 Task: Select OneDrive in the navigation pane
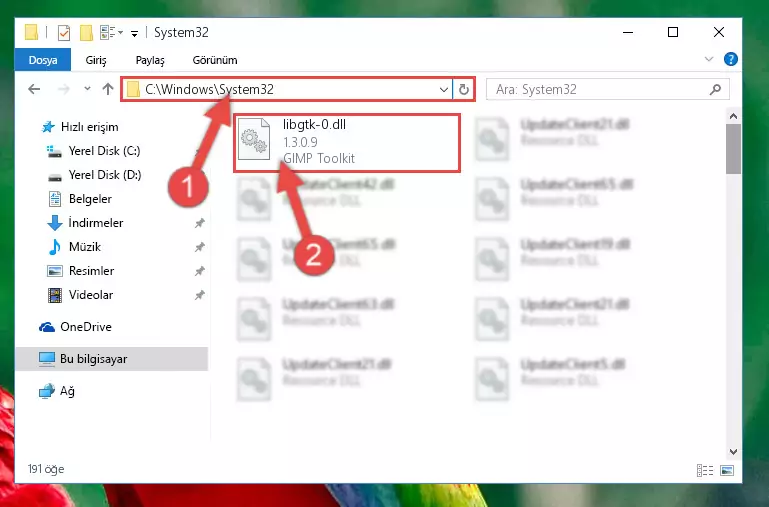point(75,327)
